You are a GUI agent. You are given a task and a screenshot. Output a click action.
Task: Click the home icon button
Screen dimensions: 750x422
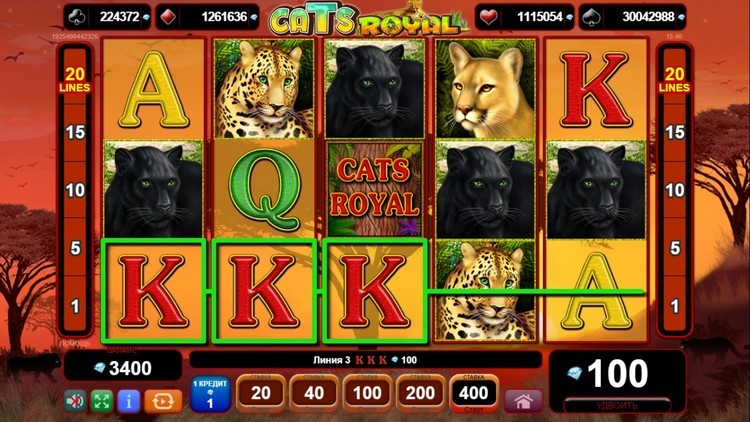pyautogui.click(x=523, y=401)
